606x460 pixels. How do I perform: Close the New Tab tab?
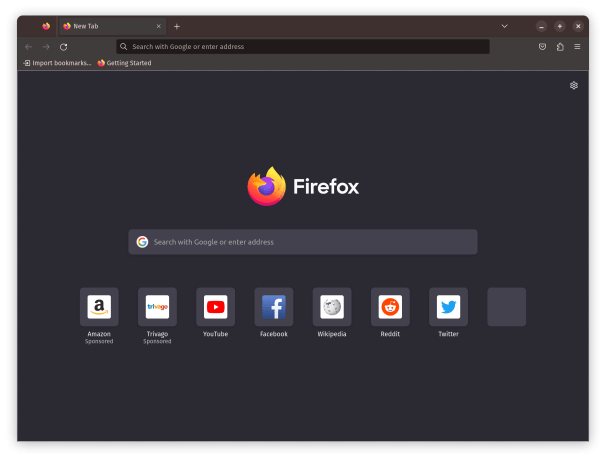(x=158, y=26)
